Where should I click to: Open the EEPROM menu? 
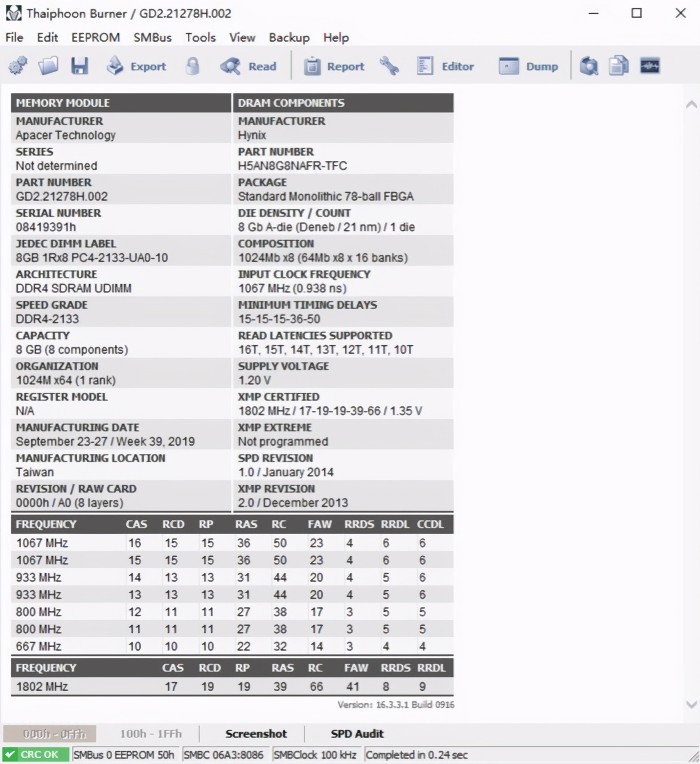96,37
